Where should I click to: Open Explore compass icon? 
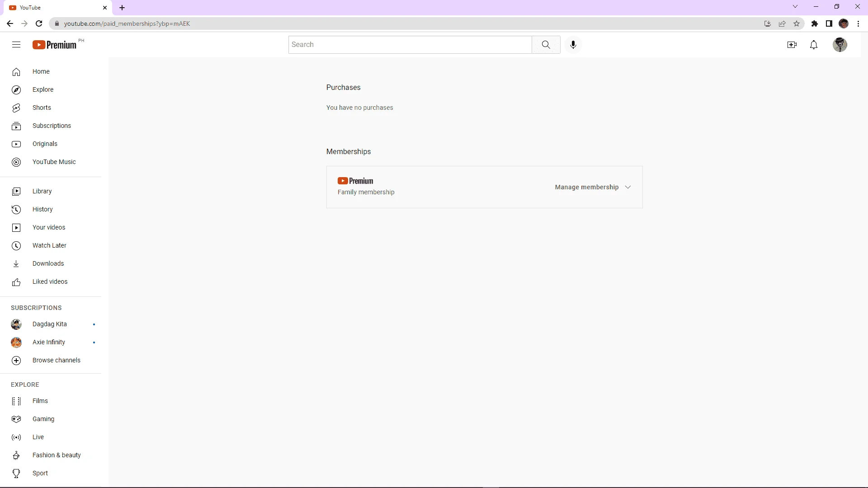[x=16, y=89]
